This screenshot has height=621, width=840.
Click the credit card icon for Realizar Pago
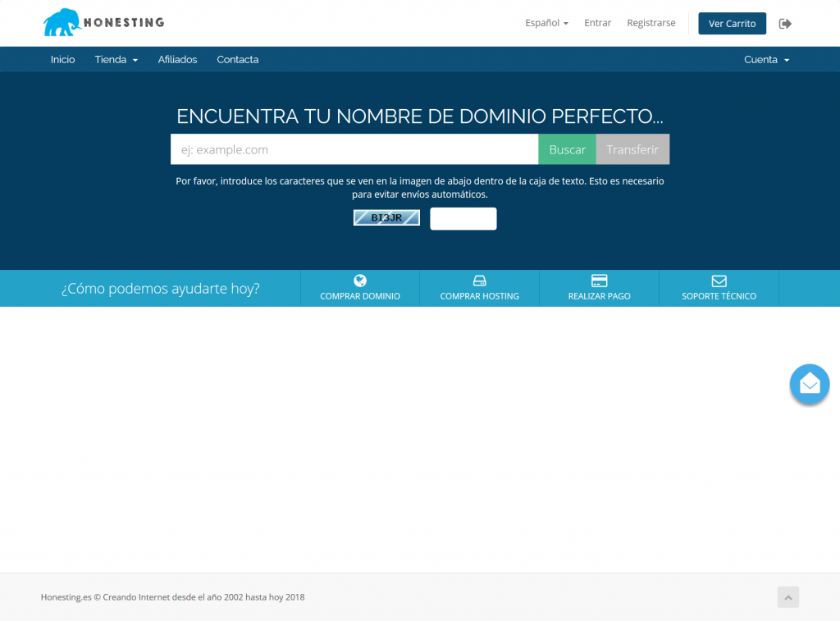599,281
